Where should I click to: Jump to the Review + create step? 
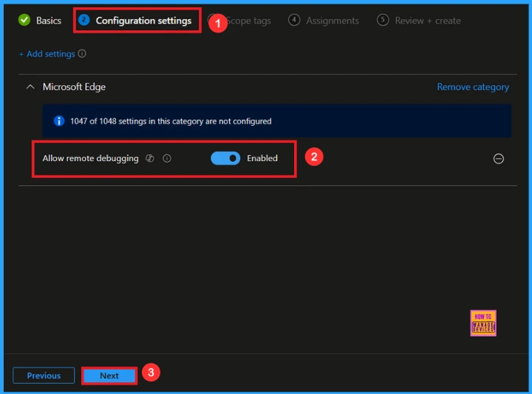point(419,21)
